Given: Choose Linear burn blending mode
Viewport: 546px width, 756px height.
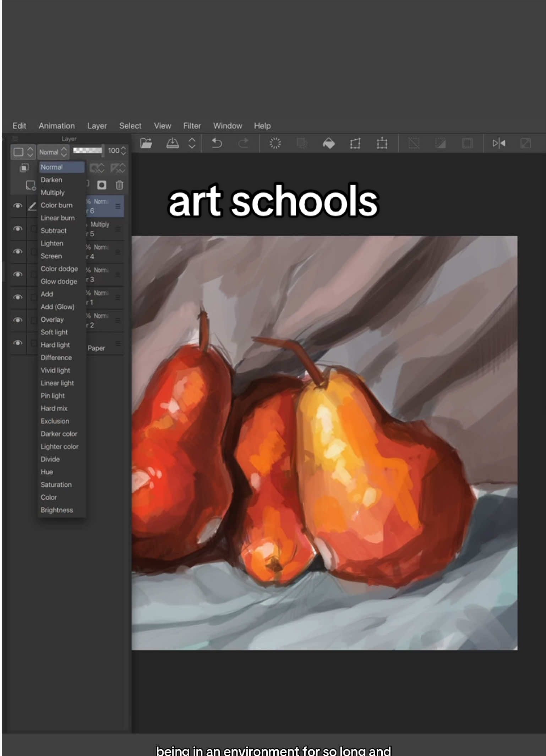Looking at the screenshot, I should [x=58, y=218].
